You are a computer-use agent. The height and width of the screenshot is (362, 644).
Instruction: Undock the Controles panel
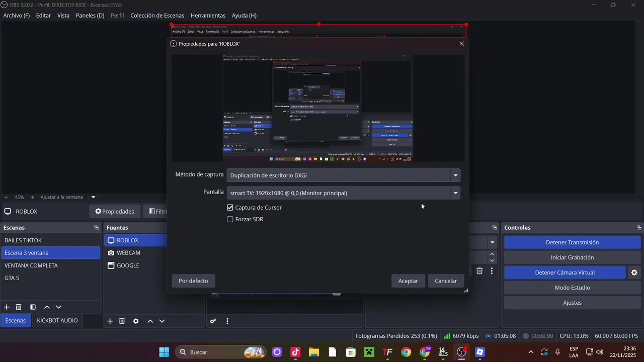tap(639, 228)
